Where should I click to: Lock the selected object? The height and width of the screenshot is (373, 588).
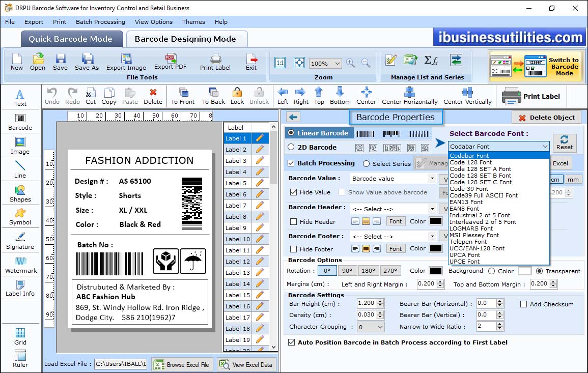point(237,96)
